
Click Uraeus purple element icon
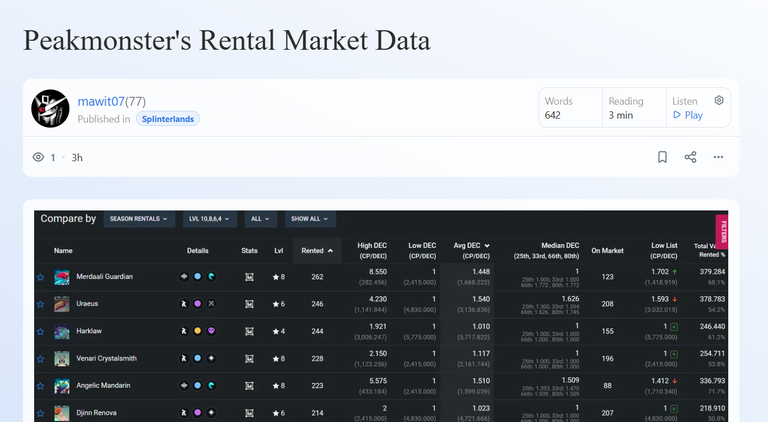(197, 304)
